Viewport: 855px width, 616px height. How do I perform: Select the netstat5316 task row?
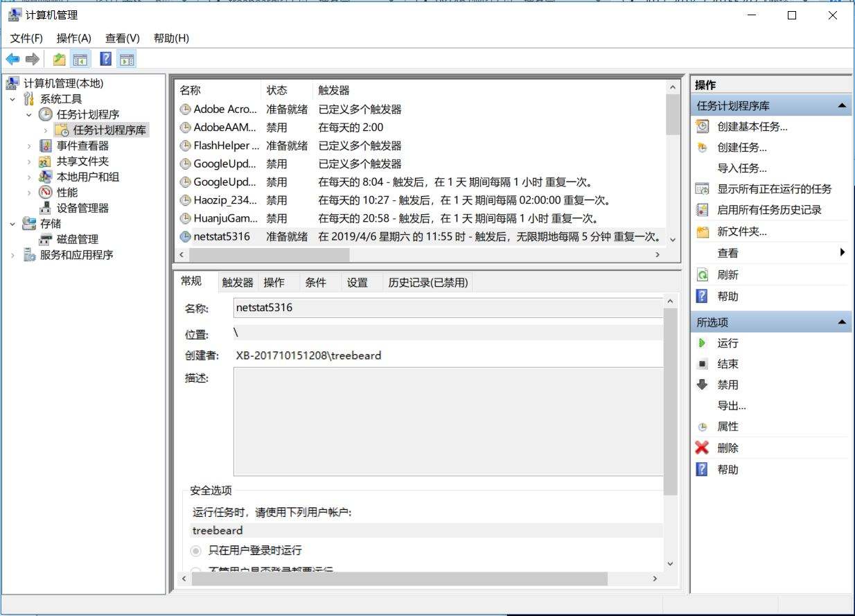click(x=420, y=236)
